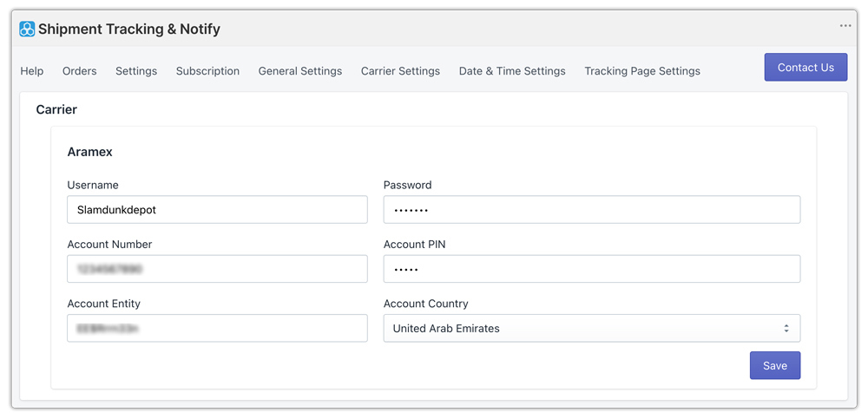Open the Settings tab
This screenshot has width=868, height=419.
coord(136,71)
